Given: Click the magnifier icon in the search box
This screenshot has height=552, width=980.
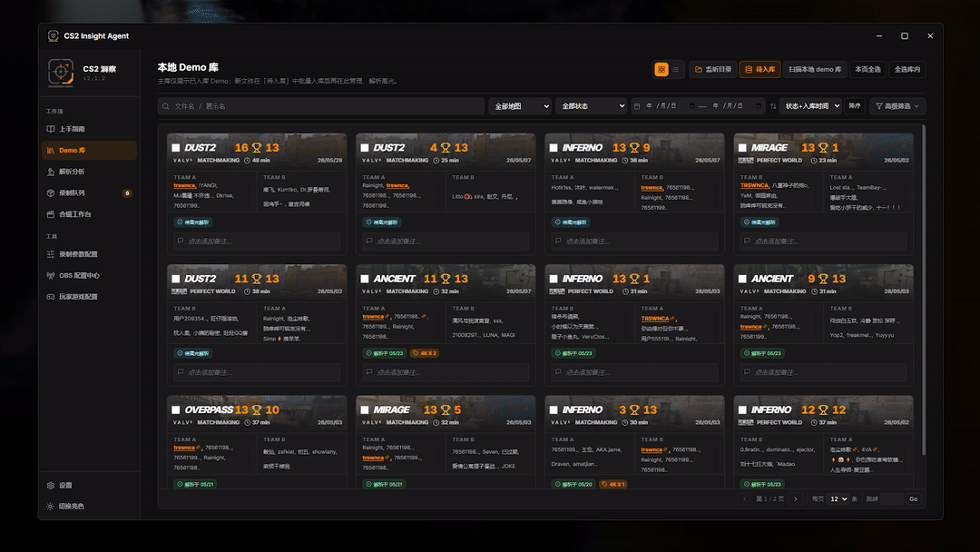Looking at the screenshot, I should coord(166,106).
